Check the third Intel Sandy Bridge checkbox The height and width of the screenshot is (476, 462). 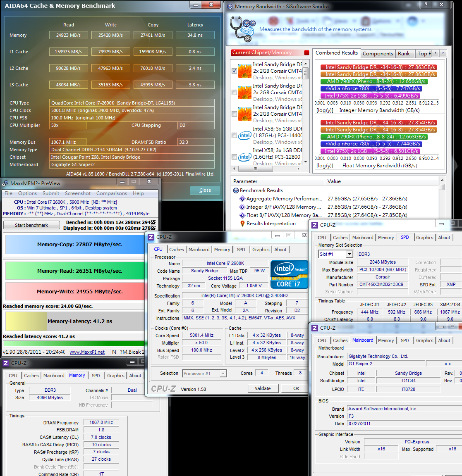click(x=234, y=114)
